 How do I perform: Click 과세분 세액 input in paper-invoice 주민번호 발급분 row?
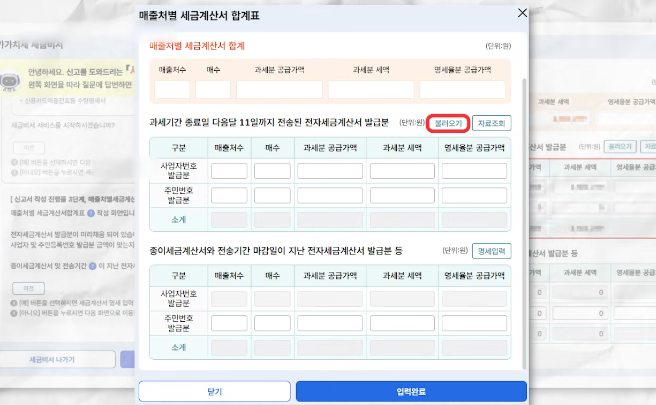(x=402, y=323)
